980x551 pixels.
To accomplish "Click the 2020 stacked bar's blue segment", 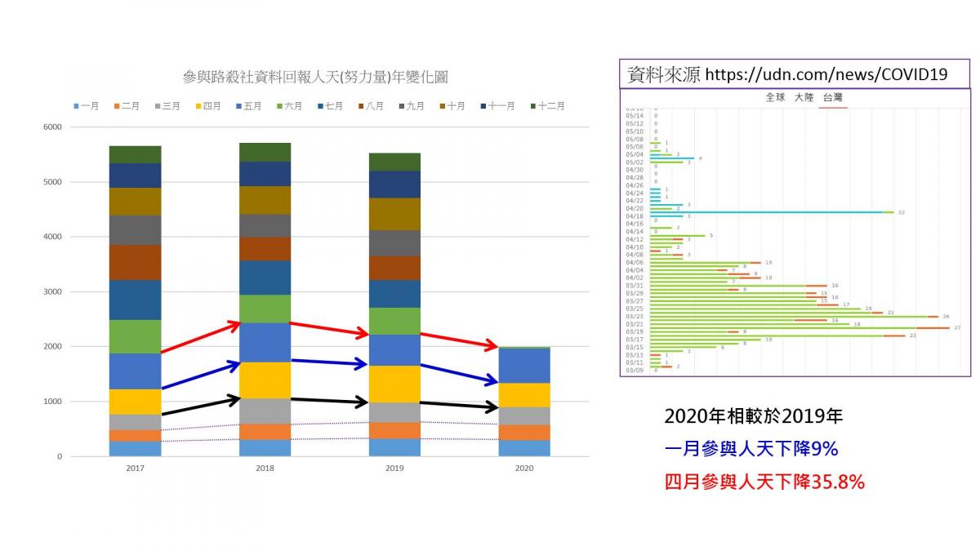I will (x=524, y=365).
